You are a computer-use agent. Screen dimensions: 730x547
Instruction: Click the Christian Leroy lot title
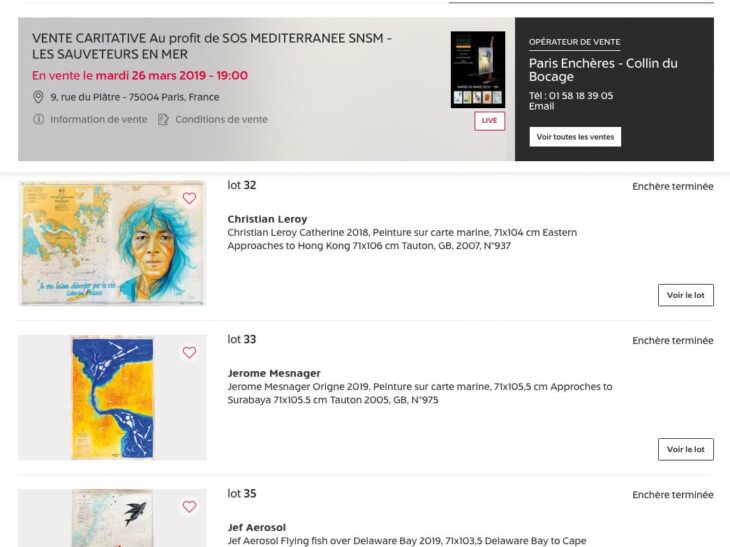click(267, 219)
